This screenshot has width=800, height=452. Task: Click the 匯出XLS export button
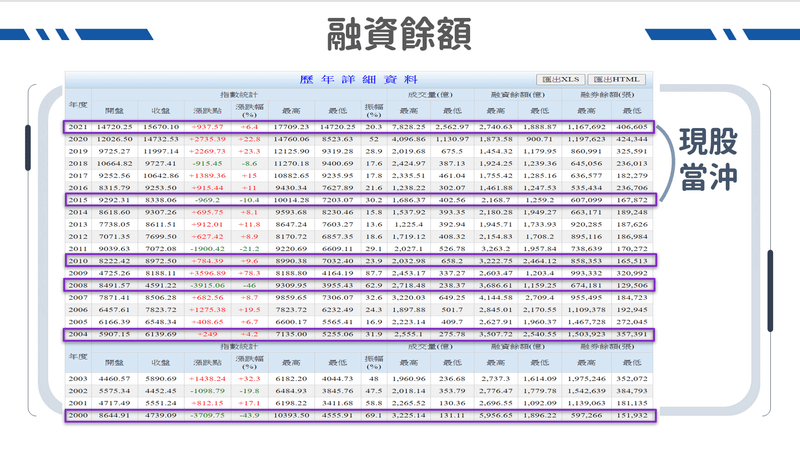[560, 79]
